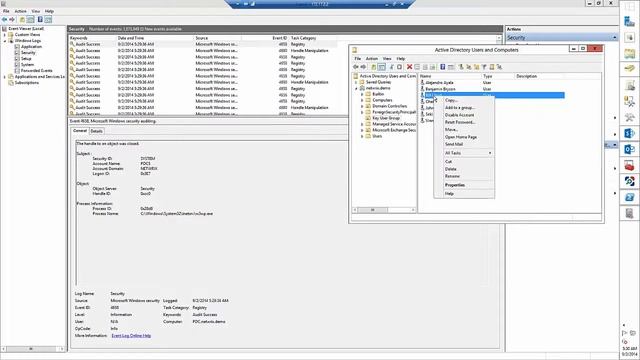Select Subscriptions in Event Viewer tree
The width and height of the screenshot is (640, 360).
tap(27, 83)
